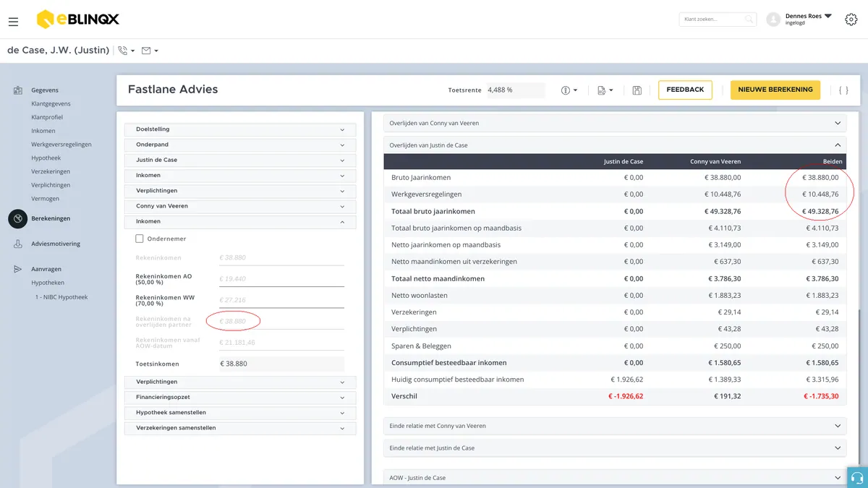The image size is (868, 488).
Task: Expand Overlijden van Conny van Veeren
Action: click(614, 123)
